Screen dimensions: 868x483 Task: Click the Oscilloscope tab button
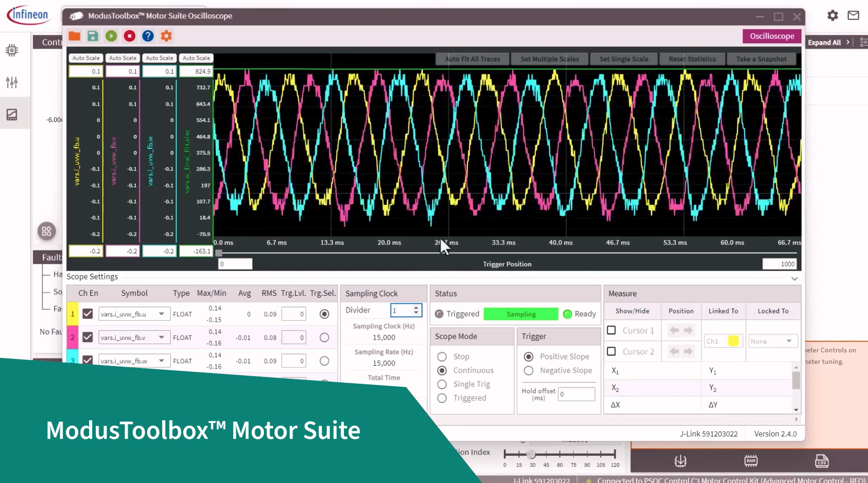click(772, 36)
